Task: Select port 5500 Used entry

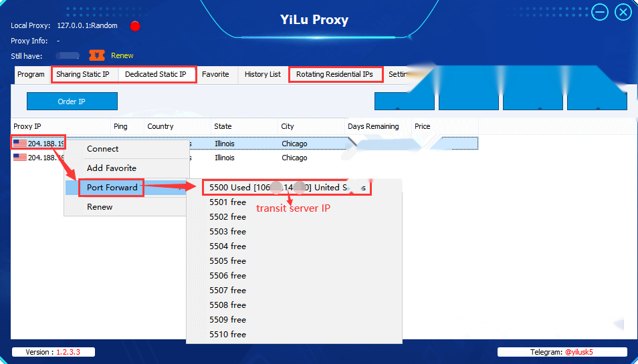Action: 288,188
